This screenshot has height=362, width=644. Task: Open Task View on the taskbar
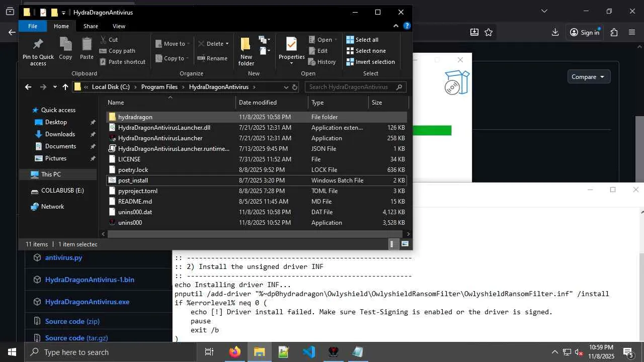coord(209,352)
